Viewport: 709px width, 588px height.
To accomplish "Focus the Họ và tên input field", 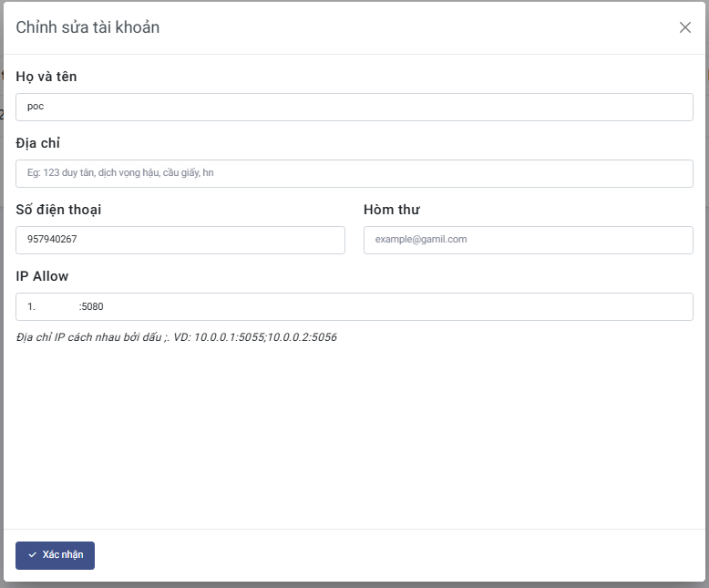I will point(354,107).
